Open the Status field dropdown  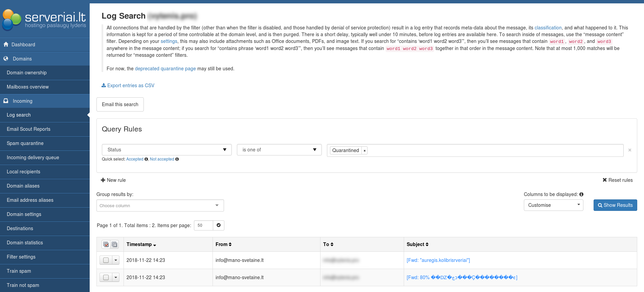pos(166,150)
